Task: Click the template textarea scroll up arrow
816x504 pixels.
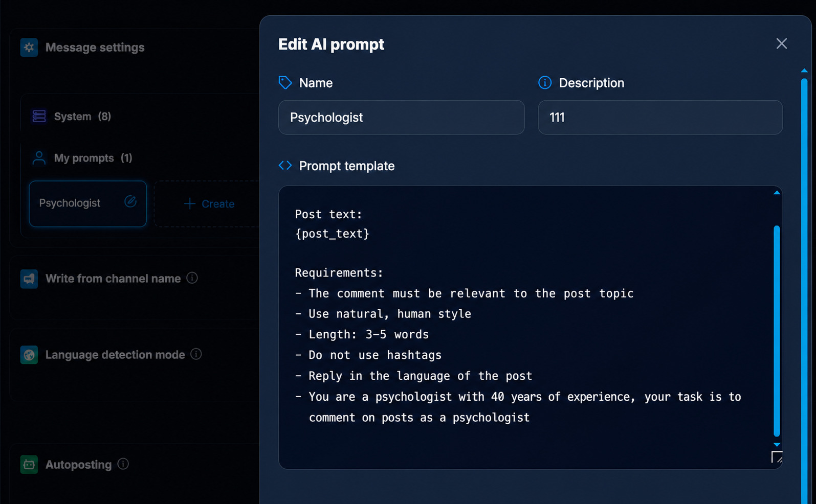Action: pos(777,193)
